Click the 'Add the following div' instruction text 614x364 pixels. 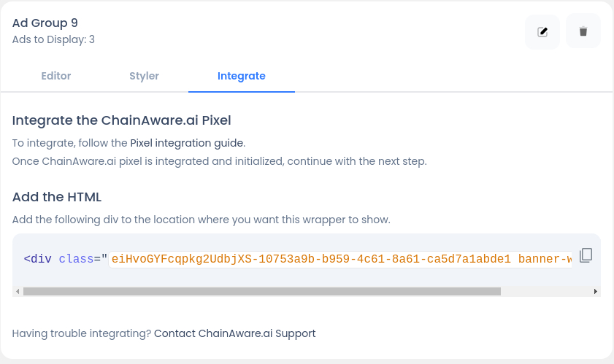pyautogui.click(x=201, y=219)
